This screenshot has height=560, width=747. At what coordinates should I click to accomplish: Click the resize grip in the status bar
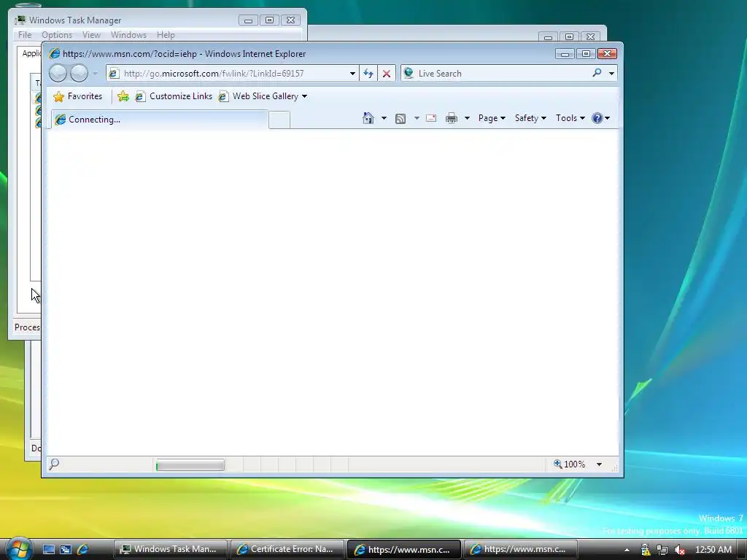click(614, 468)
